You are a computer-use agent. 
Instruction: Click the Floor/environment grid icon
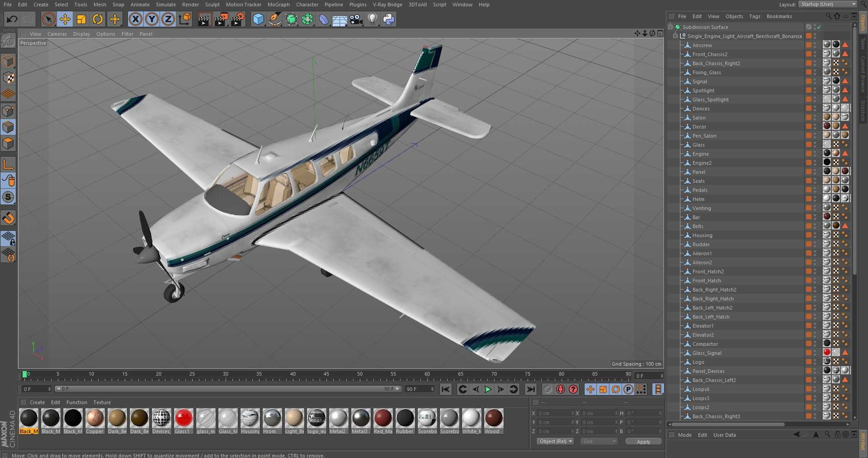click(x=340, y=19)
